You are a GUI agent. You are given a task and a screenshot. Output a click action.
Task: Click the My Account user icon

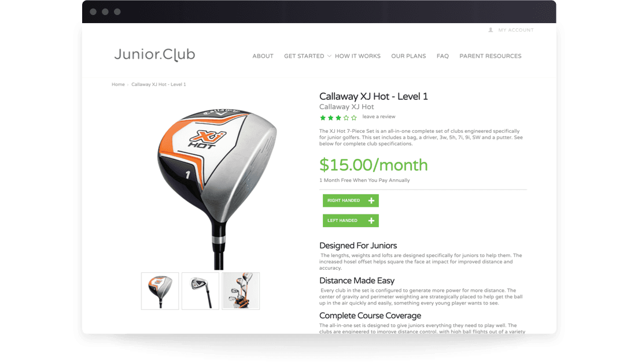point(491,30)
